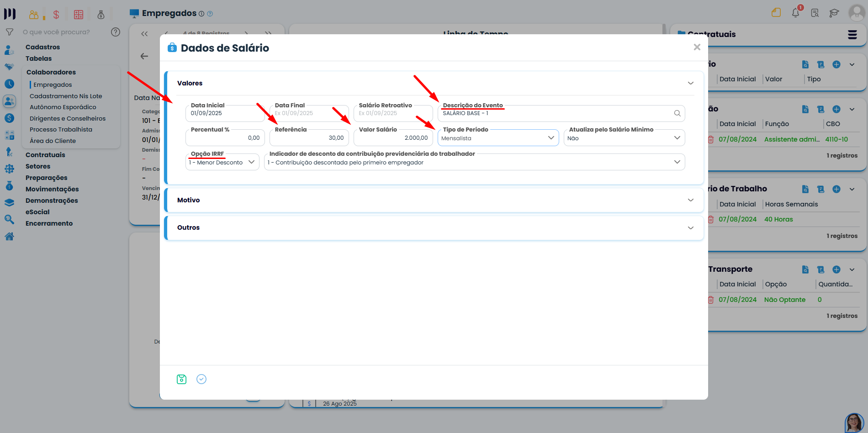Open the graduation cap training icon
868x433 pixels.
[834, 13]
